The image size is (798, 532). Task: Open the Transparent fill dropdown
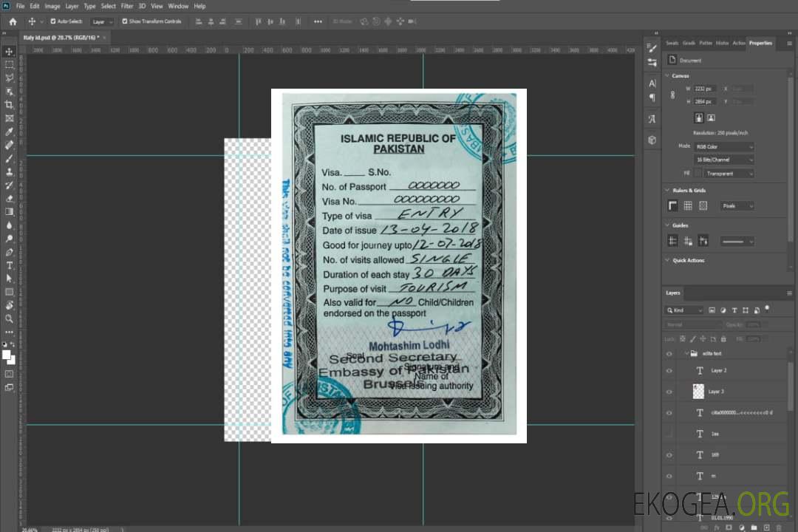point(729,174)
